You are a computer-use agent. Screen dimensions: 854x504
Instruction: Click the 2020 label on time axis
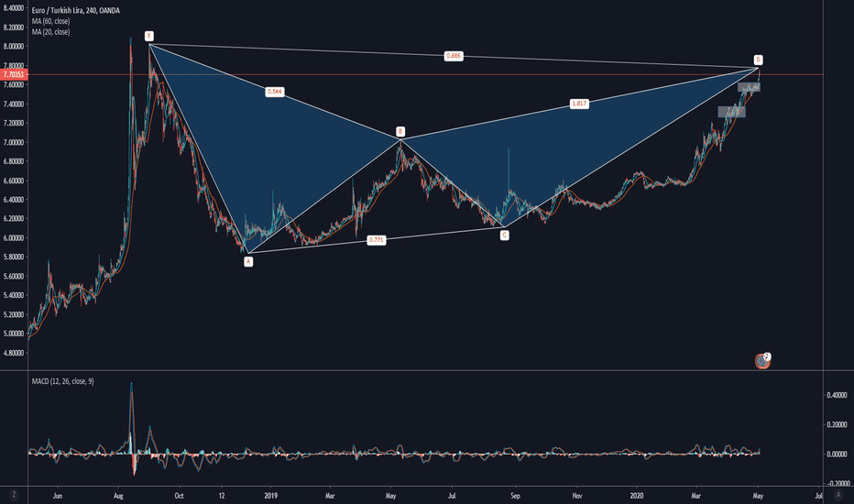[x=637, y=496]
